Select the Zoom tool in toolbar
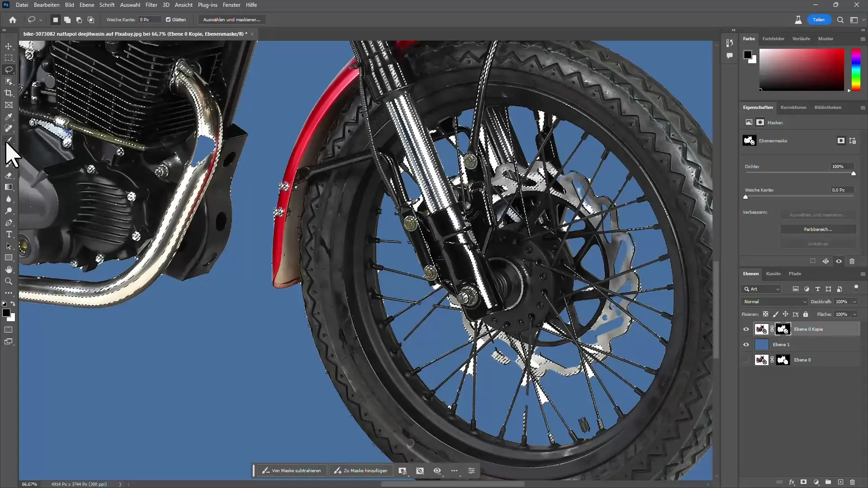The height and width of the screenshot is (488, 868). (x=8, y=281)
